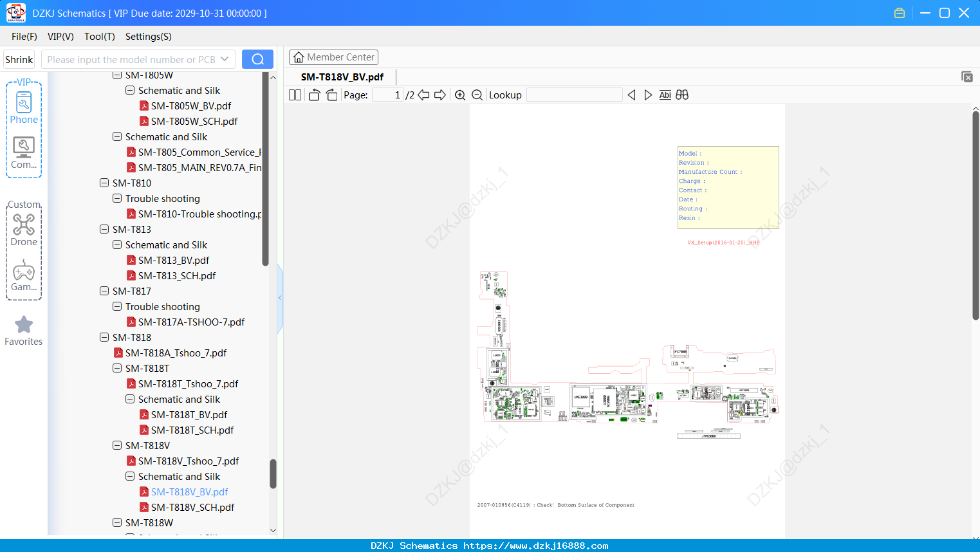
Task: Open SM-T817A-TSHOO-7.pdf in the tree
Action: click(x=192, y=322)
